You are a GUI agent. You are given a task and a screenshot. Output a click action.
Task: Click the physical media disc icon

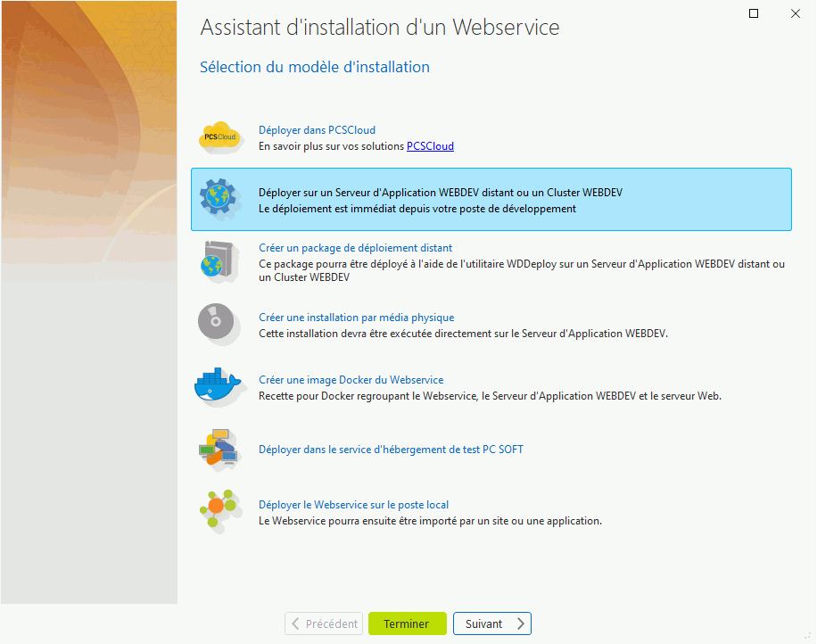pos(219,324)
